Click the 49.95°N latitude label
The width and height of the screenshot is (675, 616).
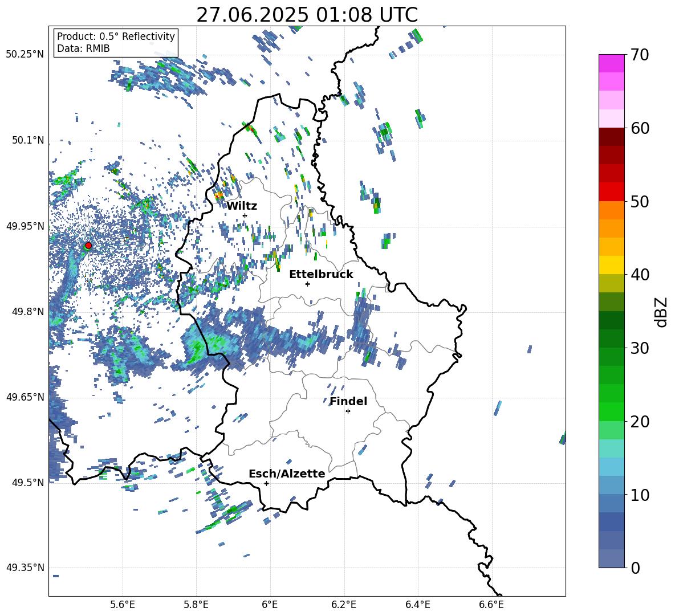pyautogui.click(x=25, y=226)
